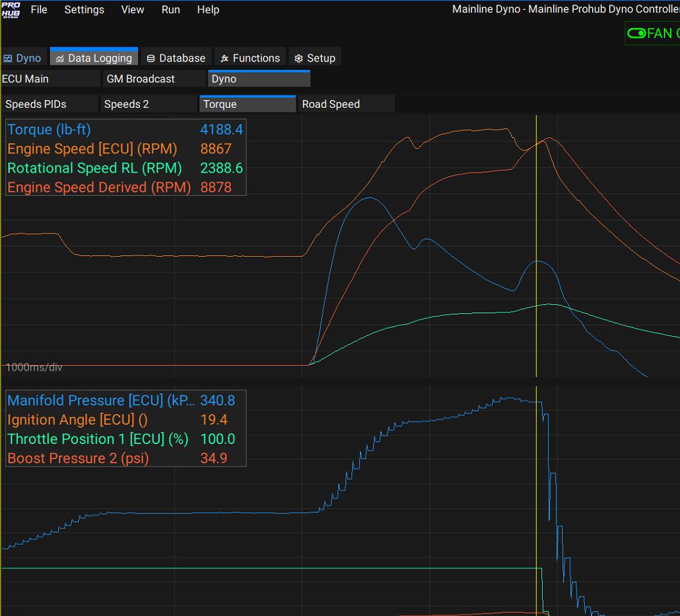Click the yellow cursor line in the pressure graph
680x616 pixels.
[536, 501]
